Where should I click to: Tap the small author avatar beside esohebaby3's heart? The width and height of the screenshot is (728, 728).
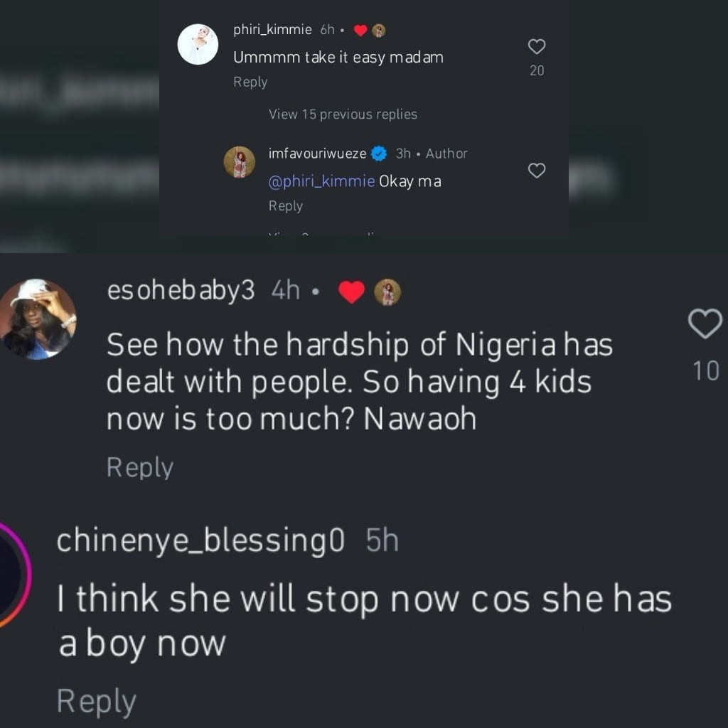387,292
